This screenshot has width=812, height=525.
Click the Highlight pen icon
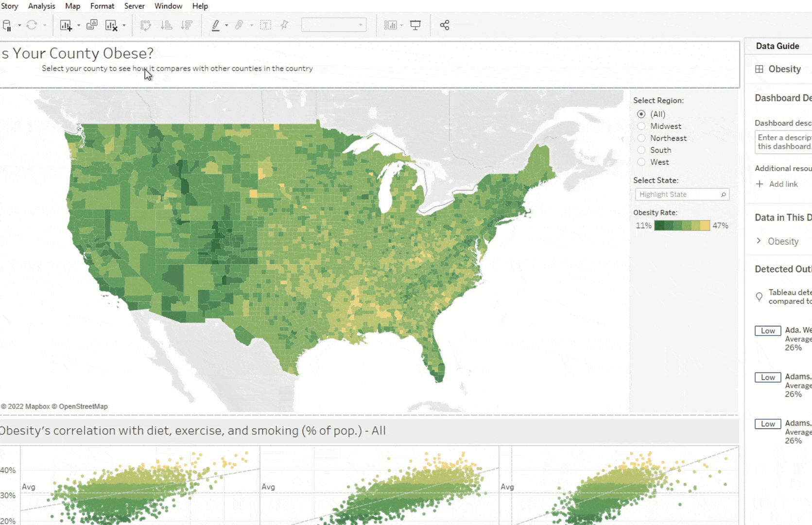pos(216,25)
